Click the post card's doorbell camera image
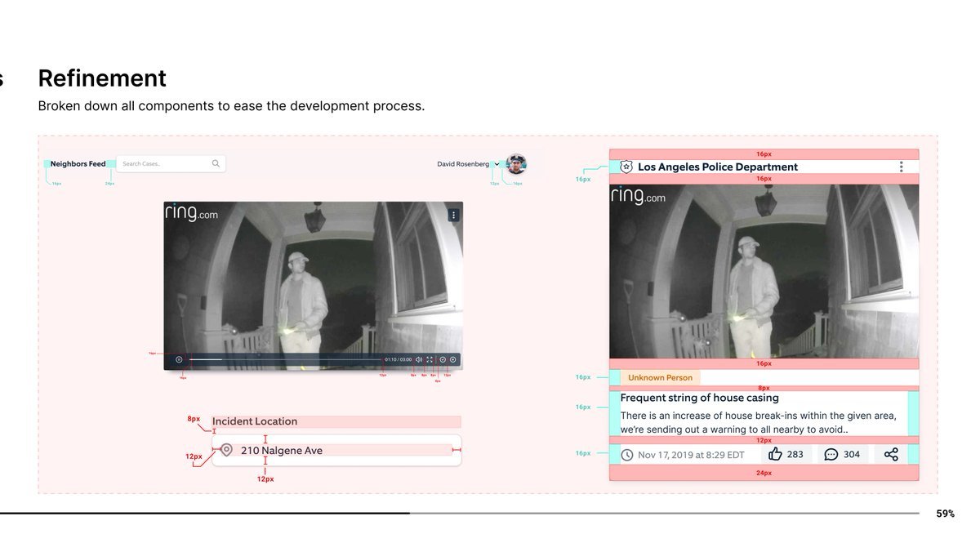This screenshot has width=980, height=534. pos(764,271)
